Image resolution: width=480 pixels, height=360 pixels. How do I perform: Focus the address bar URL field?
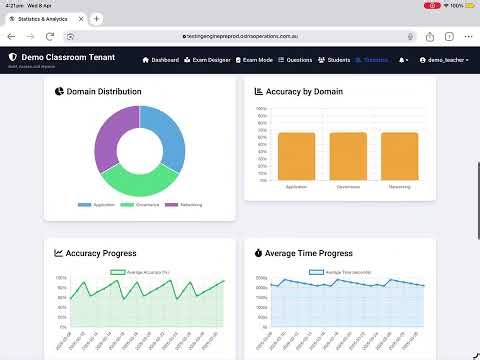pyautogui.click(x=240, y=36)
